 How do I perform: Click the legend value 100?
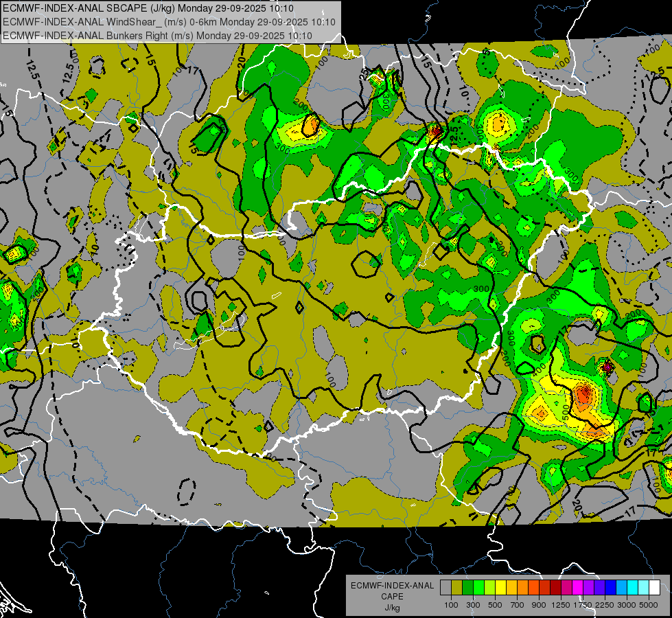click(451, 605)
